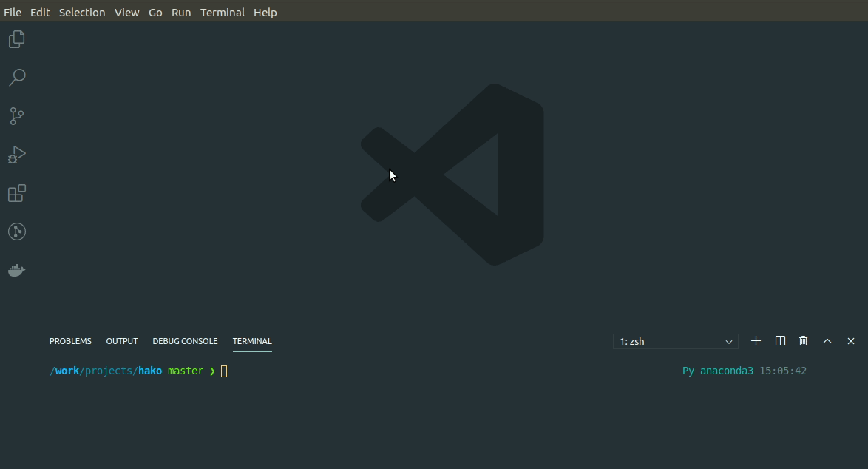Click the terminal cursor at the prompt
Image resolution: width=868 pixels, height=469 pixels.
tap(224, 371)
